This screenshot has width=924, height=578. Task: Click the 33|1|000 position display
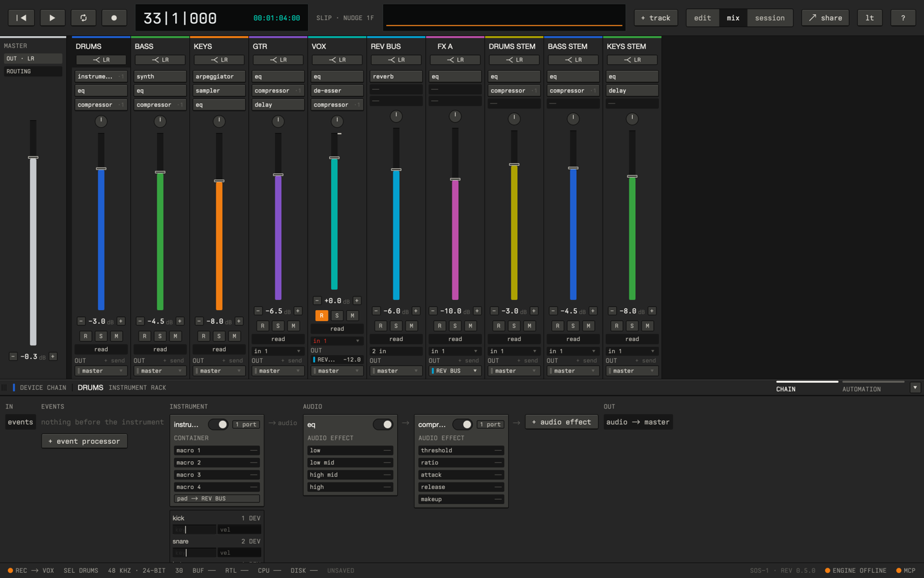[180, 18]
